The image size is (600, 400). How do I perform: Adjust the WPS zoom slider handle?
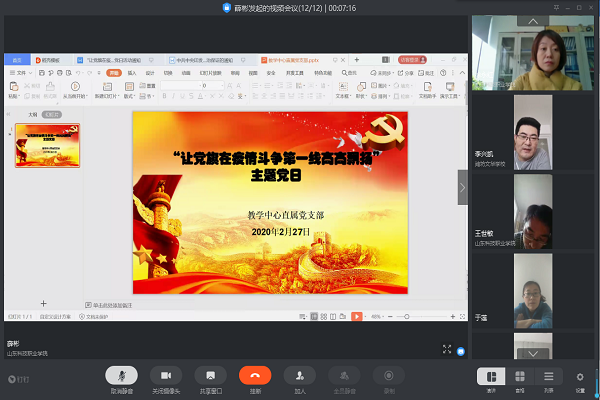click(x=407, y=317)
